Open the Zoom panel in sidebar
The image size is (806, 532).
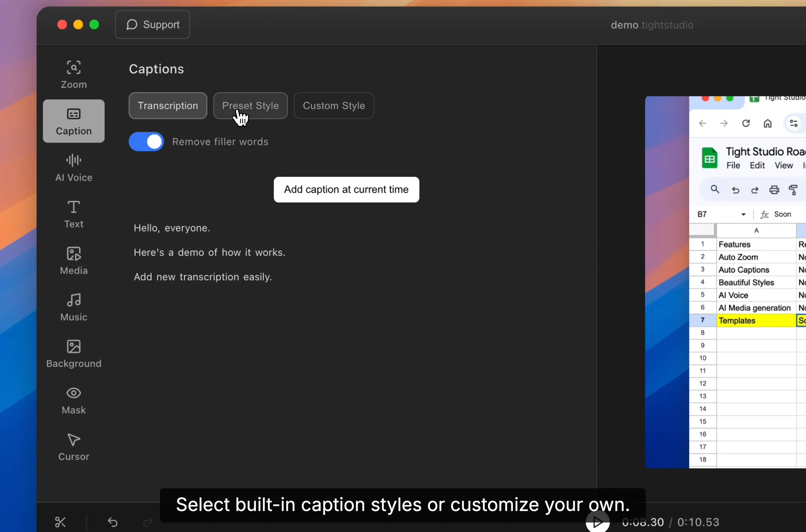[74, 75]
